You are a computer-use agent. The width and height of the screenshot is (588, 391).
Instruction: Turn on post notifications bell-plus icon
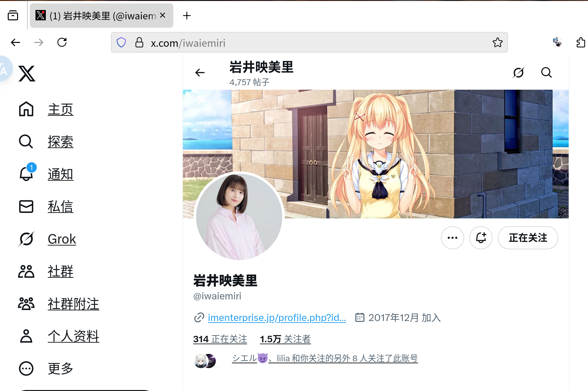click(481, 238)
